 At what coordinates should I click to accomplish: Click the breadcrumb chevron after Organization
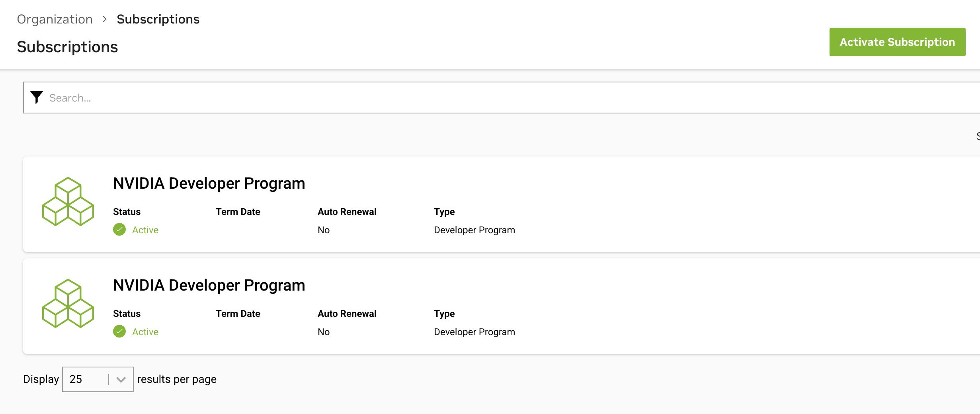[x=105, y=19]
